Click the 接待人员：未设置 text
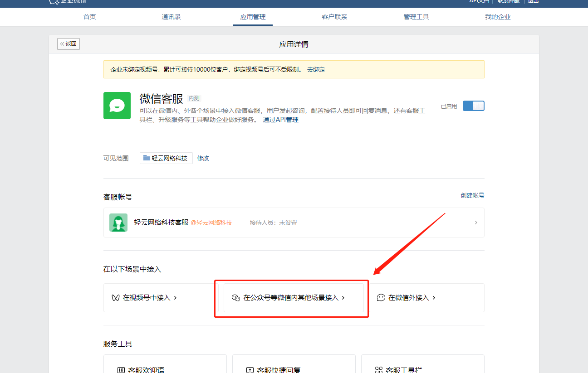This screenshot has height=373, width=588. [x=273, y=223]
